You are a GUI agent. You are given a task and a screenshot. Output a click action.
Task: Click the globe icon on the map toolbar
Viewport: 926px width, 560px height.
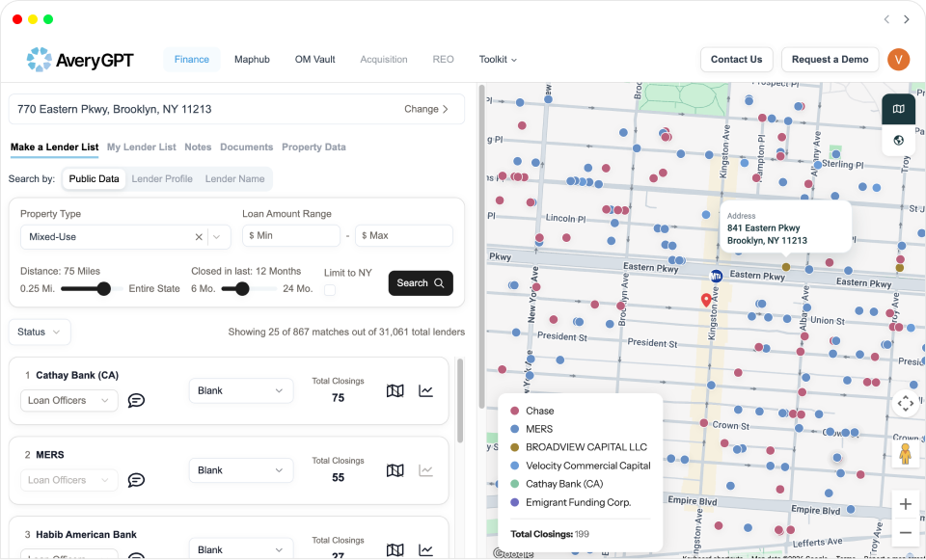point(898,140)
